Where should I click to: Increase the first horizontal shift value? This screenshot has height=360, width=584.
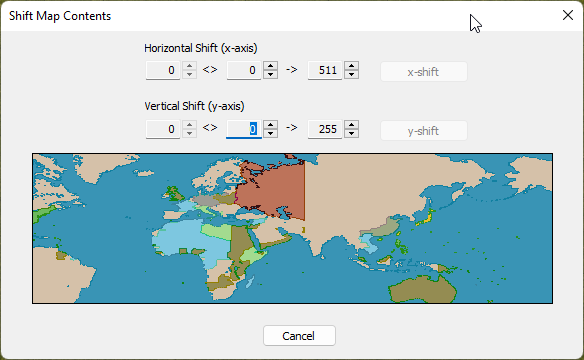coord(190,66)
